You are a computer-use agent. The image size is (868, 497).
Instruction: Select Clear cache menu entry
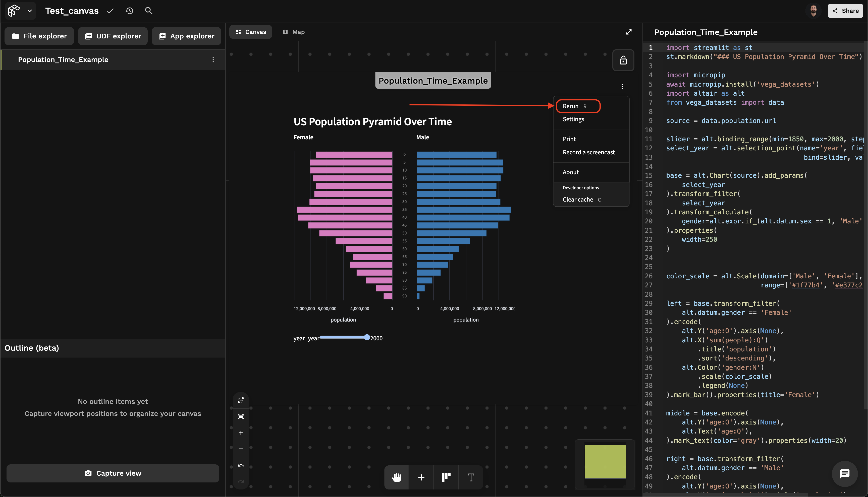click(x=578, y=199)
